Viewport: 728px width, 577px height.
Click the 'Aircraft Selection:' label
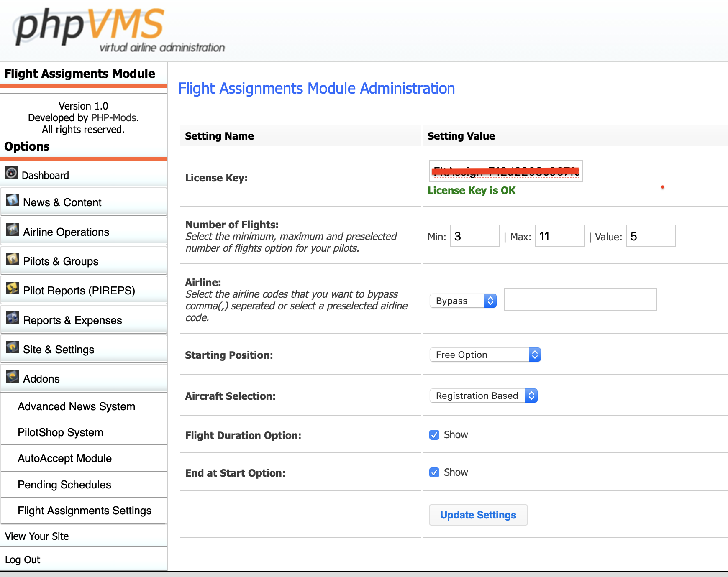pyautogui.click(x=231, y=396)
